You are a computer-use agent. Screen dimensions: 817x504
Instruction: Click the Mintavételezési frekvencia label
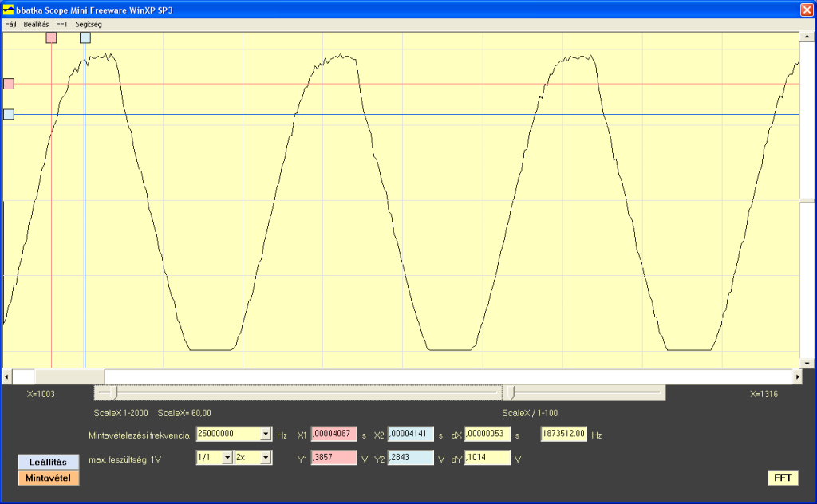coord(139,435)
